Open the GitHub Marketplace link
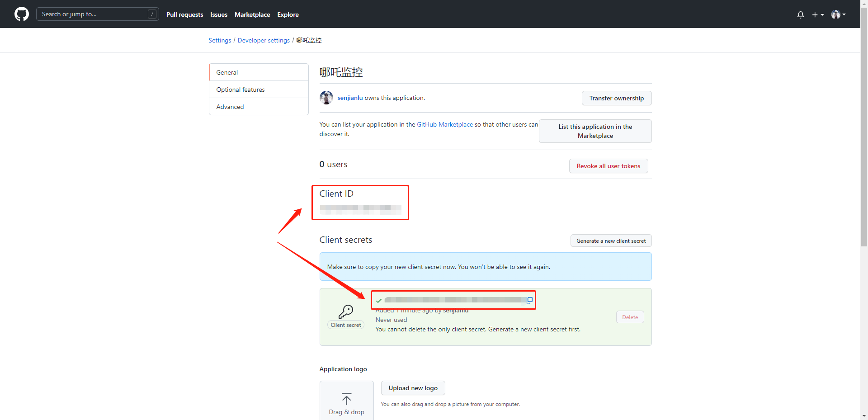 pos(445,124)
